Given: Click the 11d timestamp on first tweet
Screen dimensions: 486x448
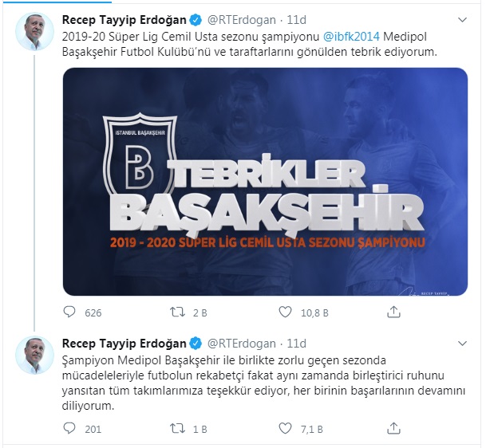Looking at the screenshot, I should pyautogui.click(x=296, y=20).
